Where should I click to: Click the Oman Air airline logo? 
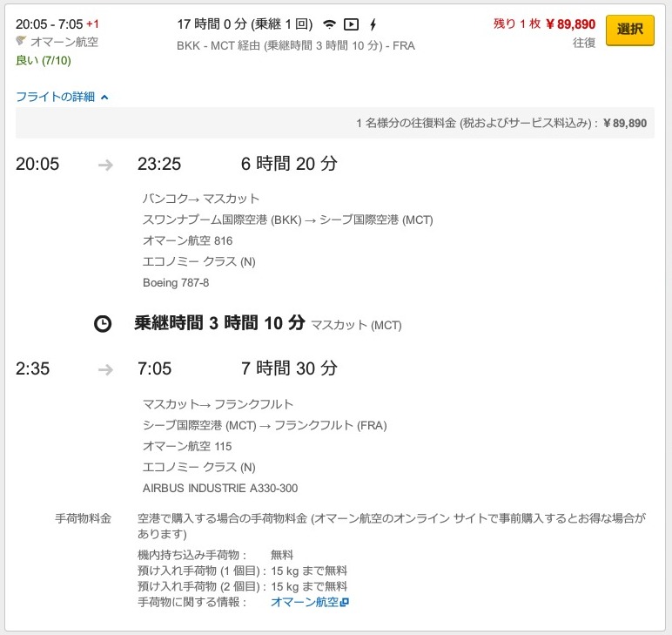coord(21,41)
